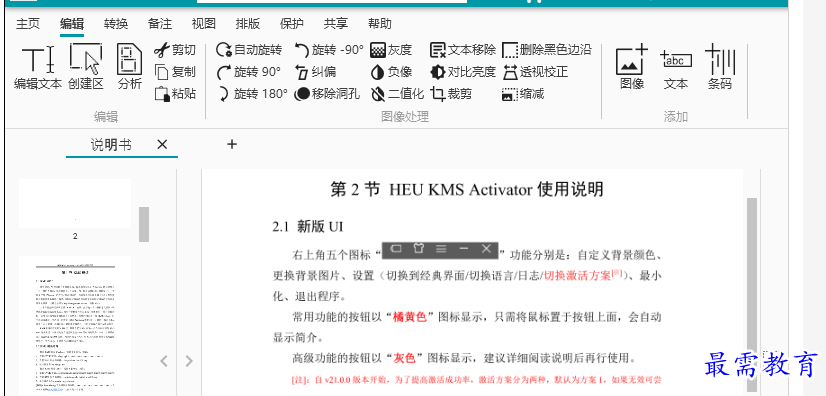Screen dimensions: 826x396
Task: Select the text-filled page thumbnail below page 2
Action: coord(75,326)
